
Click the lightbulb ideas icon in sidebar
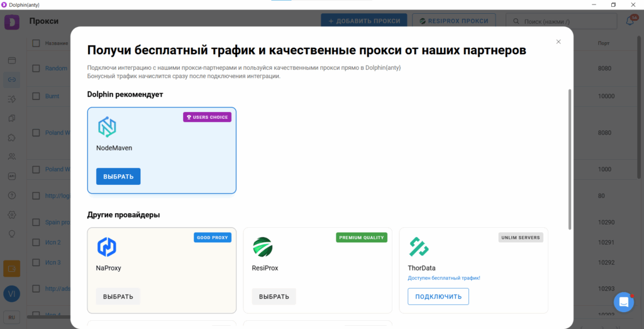[x=12, y=234]
